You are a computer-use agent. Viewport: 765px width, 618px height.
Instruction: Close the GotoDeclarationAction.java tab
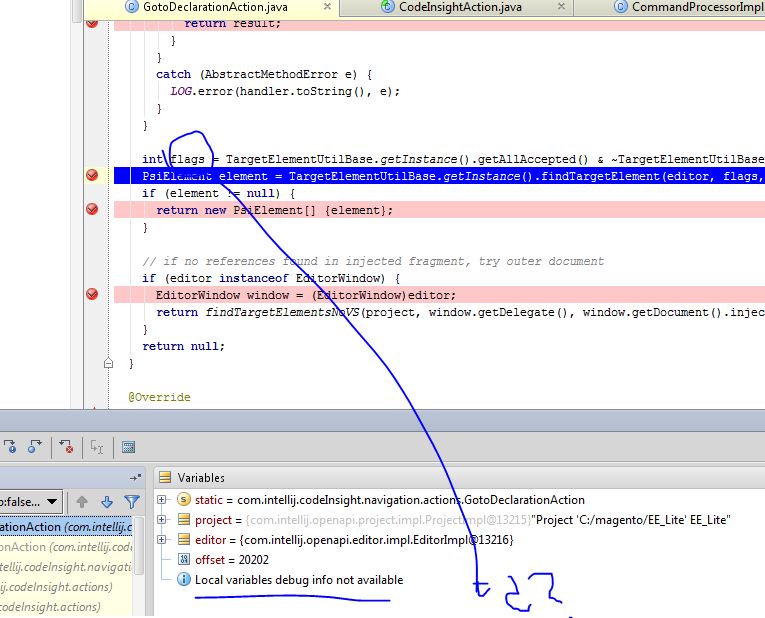(x=327, y=6)
